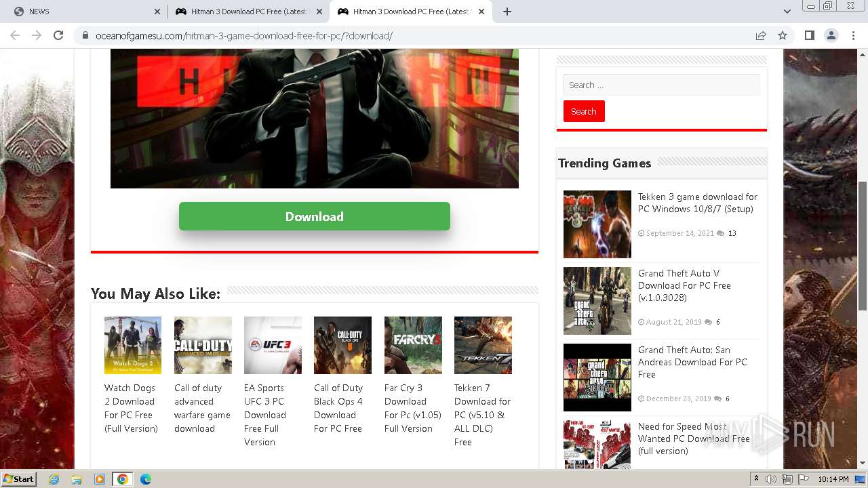
Task: Open Far Cry 3 thumbnail
Action: [x=413, y=345]
